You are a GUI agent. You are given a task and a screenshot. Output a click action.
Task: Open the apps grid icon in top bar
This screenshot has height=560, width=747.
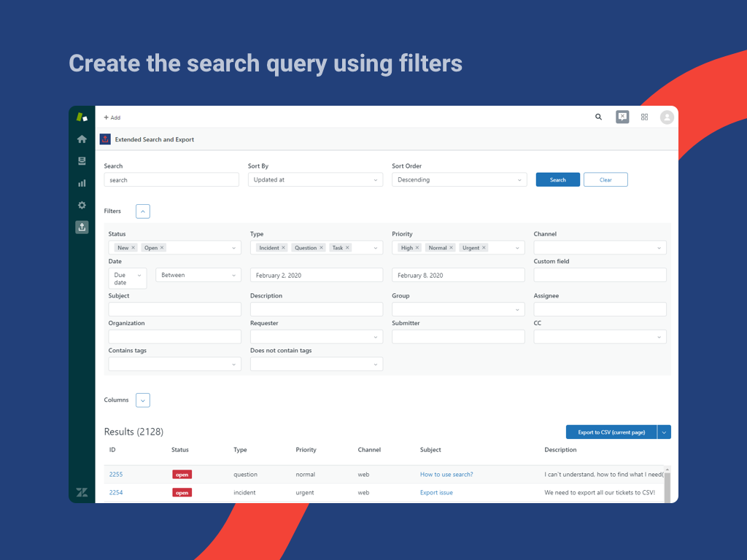point(644,117)
